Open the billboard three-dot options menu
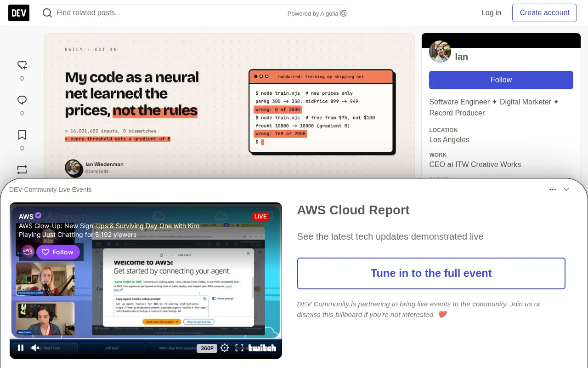 pyautogui.click(x=553, y=190)
